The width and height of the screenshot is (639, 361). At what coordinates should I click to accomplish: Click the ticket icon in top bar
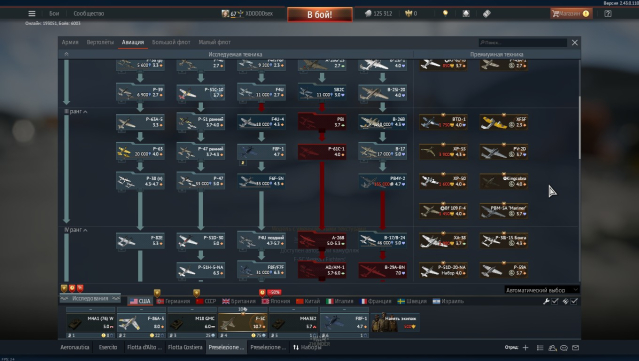pyautogui.click(x=487, y=13)
